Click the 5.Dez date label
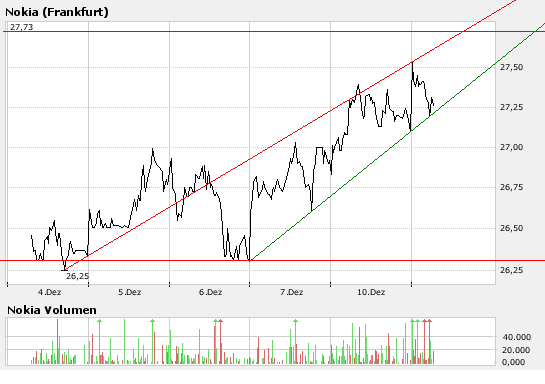The width and height of the screenshot is (545, 384). (130, 292)
